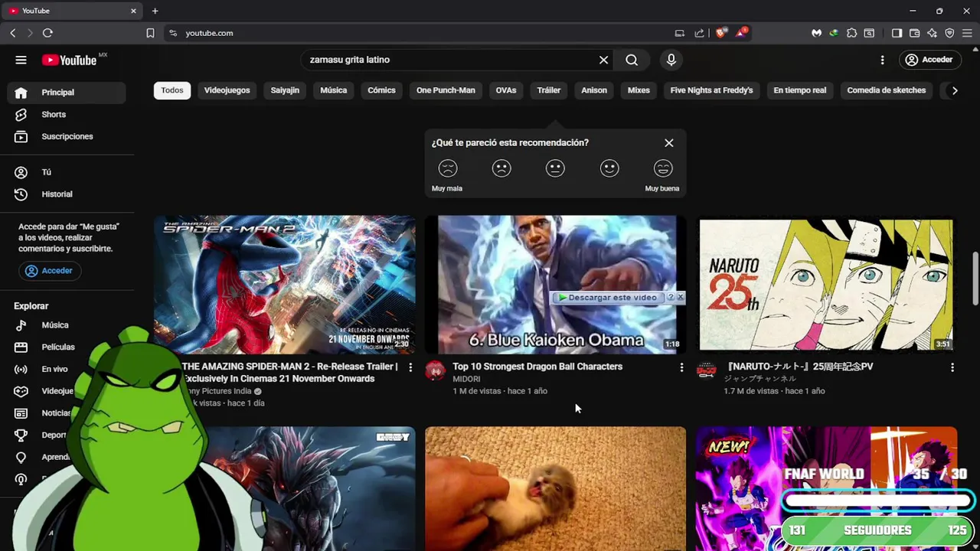
Task: Rate recommendation Muy buena face
Action: [x=663, y=168]
